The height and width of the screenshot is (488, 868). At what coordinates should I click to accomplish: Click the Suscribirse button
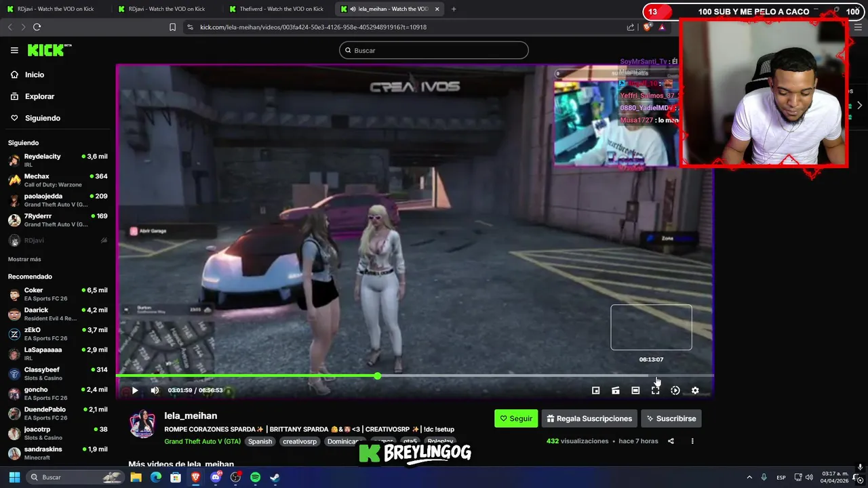coord(671,418)
